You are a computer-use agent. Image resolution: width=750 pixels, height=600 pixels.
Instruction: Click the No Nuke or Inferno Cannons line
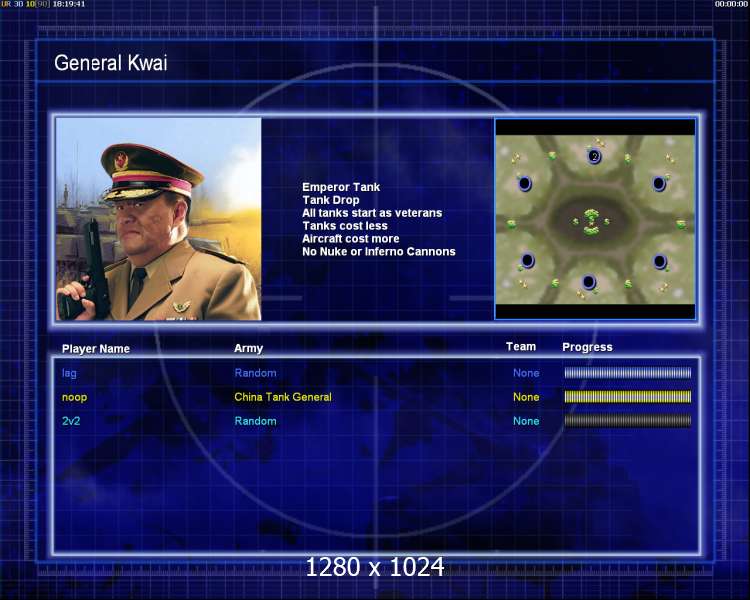[379, 252]
